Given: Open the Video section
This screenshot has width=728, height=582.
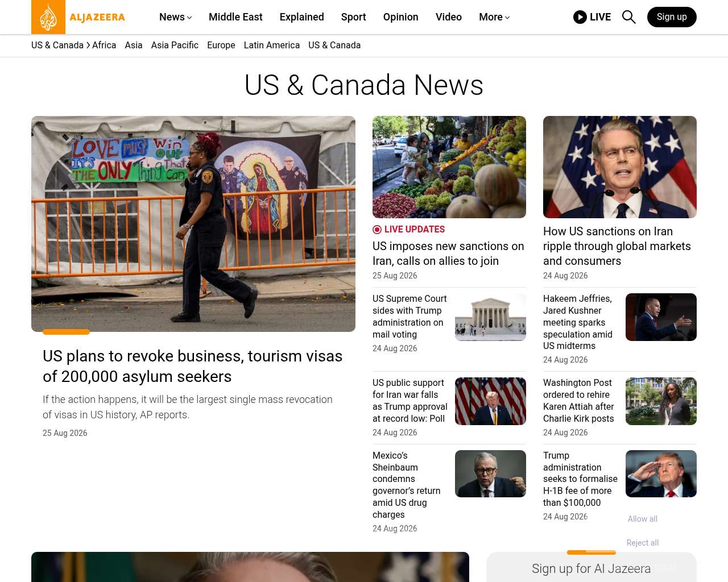Looking at the screenshot, I should [449, 17].
